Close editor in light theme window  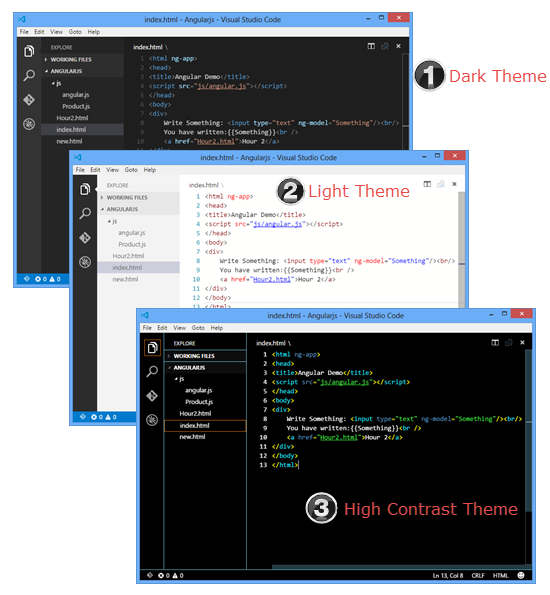pyautogui.click(x=454, y=184)
